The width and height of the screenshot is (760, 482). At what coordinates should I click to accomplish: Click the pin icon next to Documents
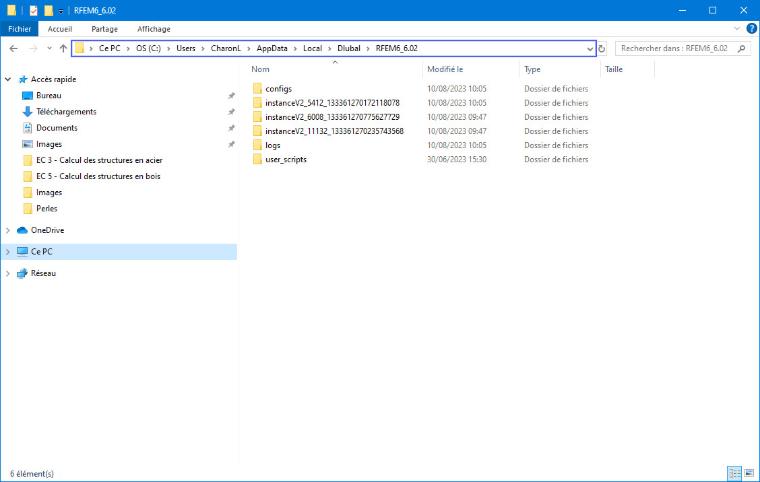pos(232,128)
